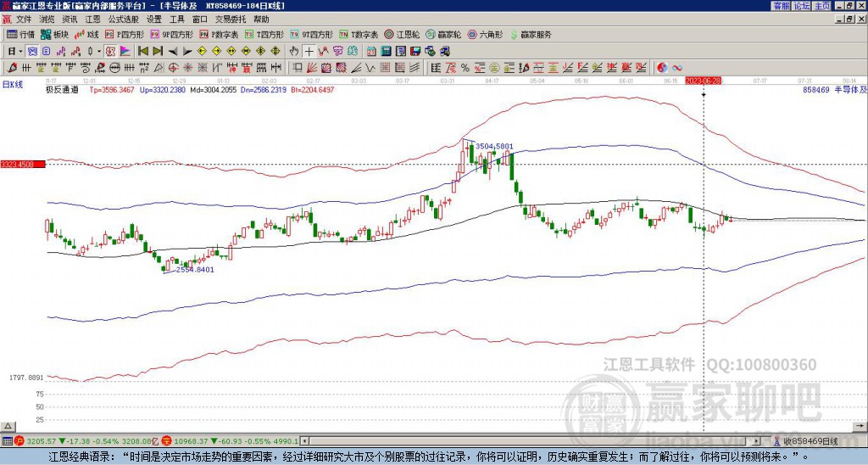This screenshot has height=465, width=868.
Task: Click the gold 金 circle icon
Action: tap(494, 68)
